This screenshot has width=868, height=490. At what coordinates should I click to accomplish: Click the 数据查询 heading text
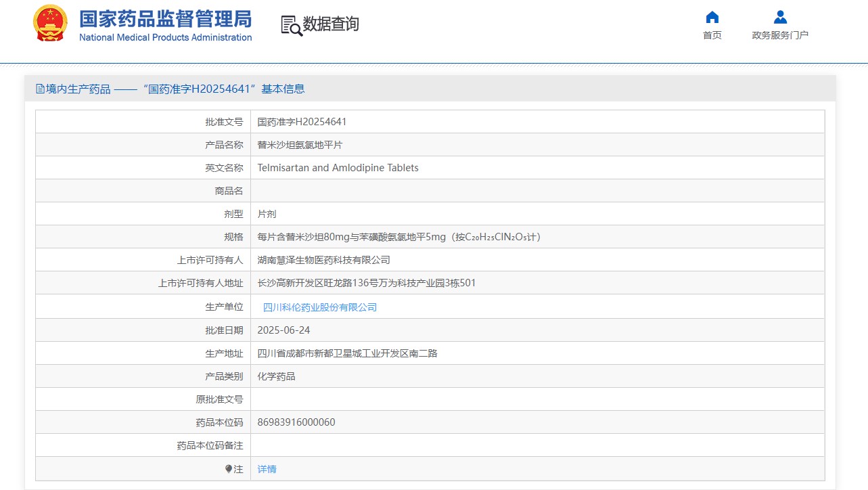[331, 24]
